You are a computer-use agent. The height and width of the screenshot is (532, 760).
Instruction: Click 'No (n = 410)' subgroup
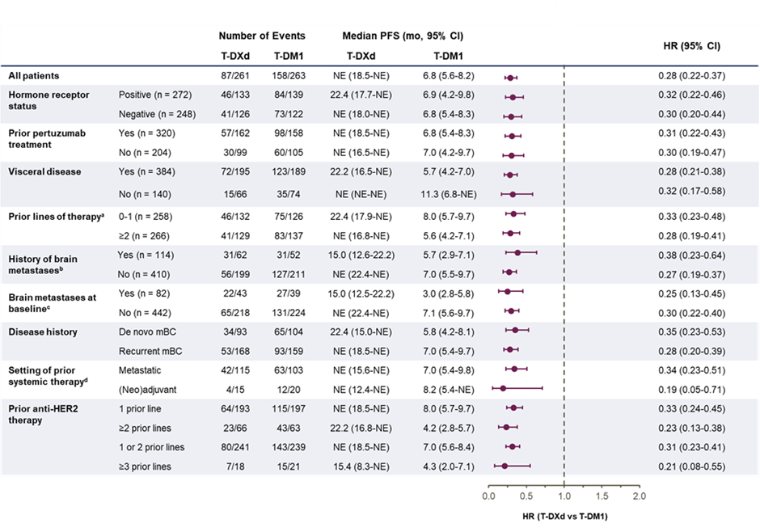click(x=143, y=274)
